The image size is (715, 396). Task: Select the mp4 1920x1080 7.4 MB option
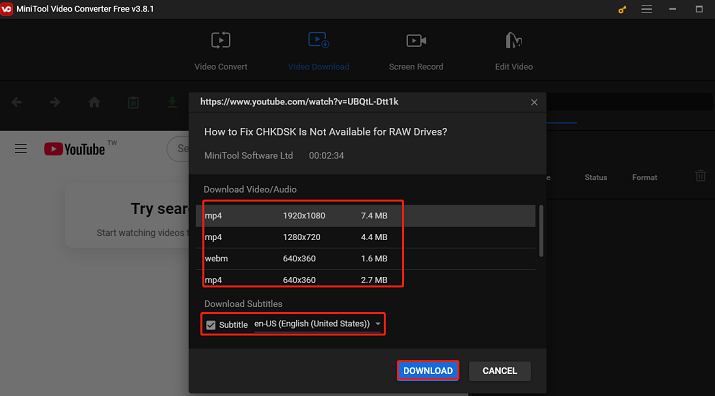point(365,216)
